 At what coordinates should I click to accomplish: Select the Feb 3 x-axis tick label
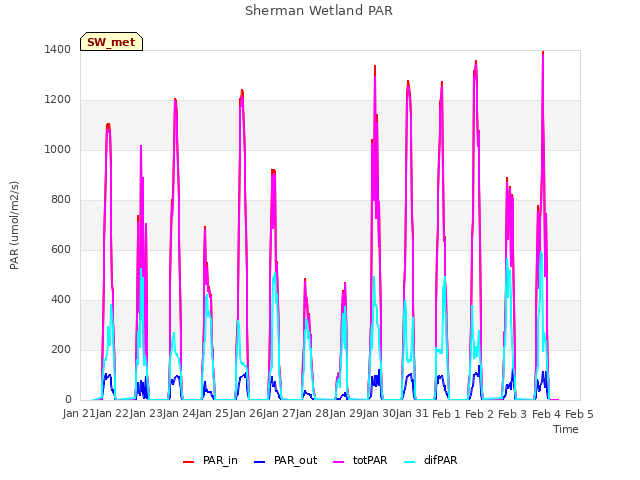[x=513, y=414]
